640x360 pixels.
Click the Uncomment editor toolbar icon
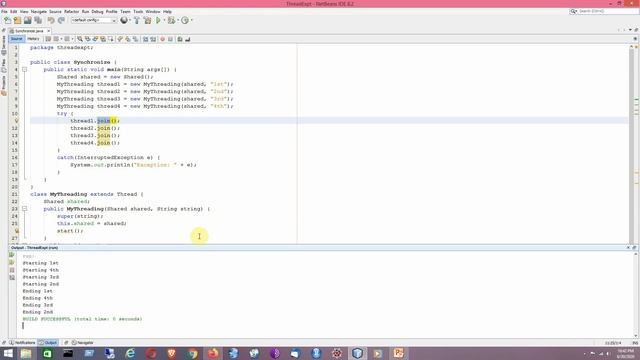[x=188, y=39]
